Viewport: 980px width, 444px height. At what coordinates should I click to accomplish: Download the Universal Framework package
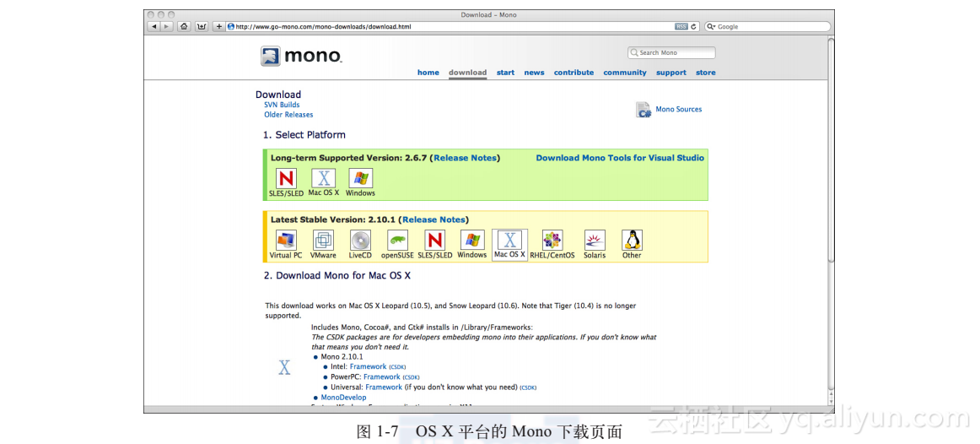384,387
